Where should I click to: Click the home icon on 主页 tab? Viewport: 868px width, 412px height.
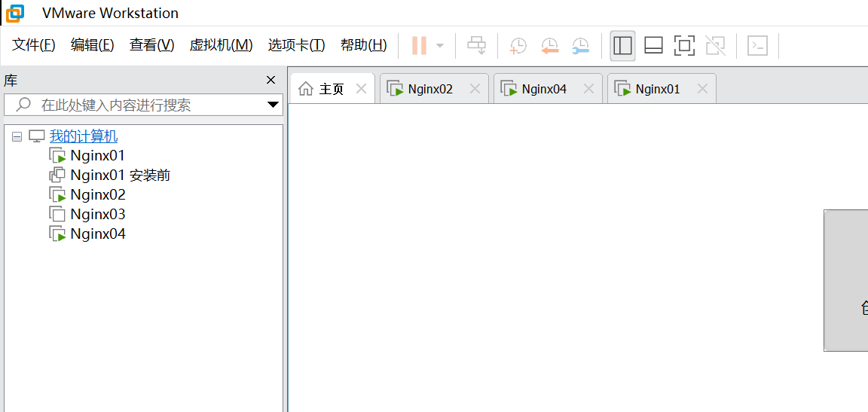pos(306,88)
